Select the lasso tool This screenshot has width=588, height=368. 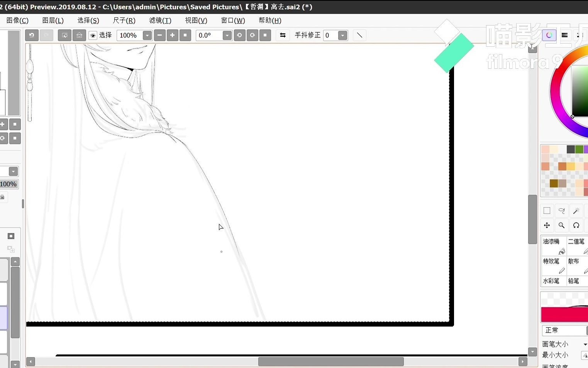pyautogui.click(x=561, y=211)
